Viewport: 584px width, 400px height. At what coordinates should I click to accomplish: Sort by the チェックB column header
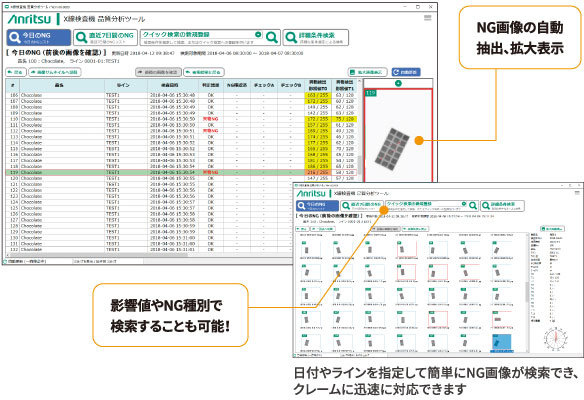(291, 85)
